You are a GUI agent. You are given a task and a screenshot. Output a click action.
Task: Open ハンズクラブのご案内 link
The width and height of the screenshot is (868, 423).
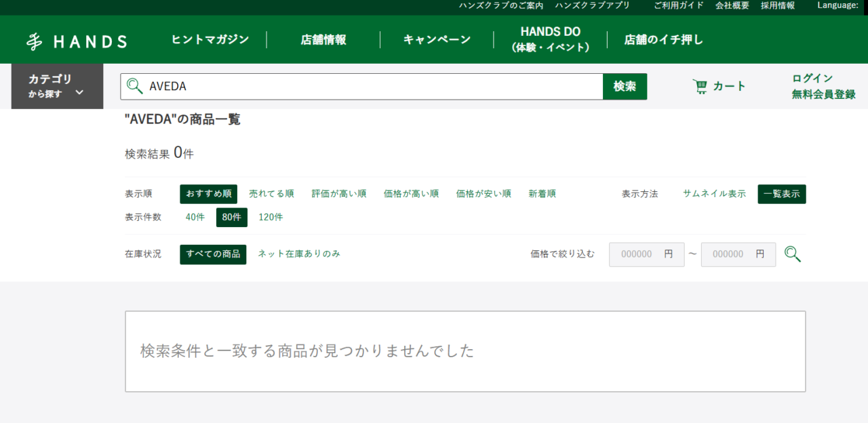coord(501,5)
